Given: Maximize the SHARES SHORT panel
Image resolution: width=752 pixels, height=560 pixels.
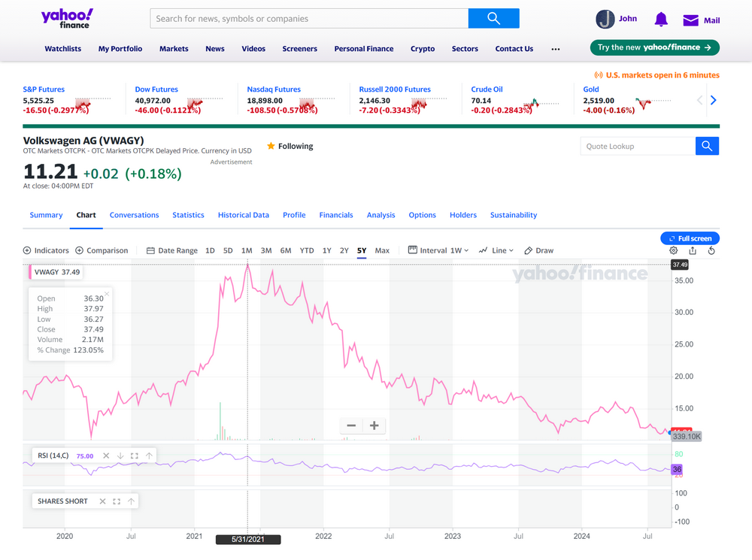Looking at the screenshot, I should pyautogui.click(x=117, y=501).
